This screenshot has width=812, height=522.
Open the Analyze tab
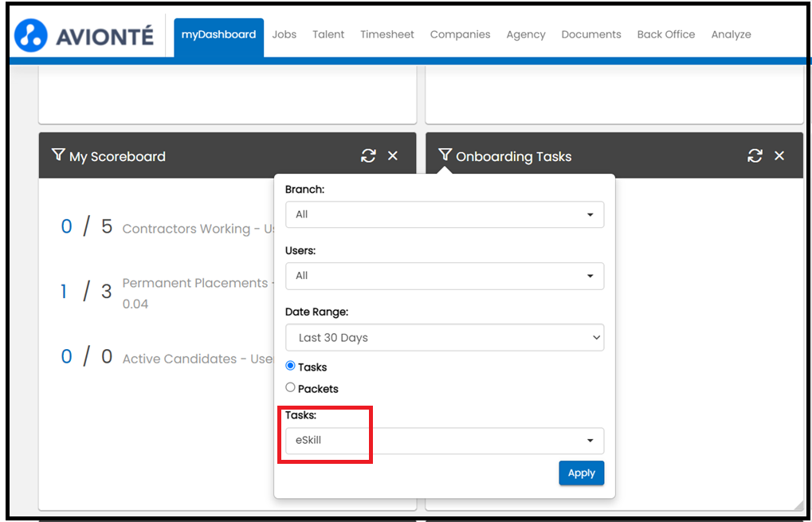(732, 35)
